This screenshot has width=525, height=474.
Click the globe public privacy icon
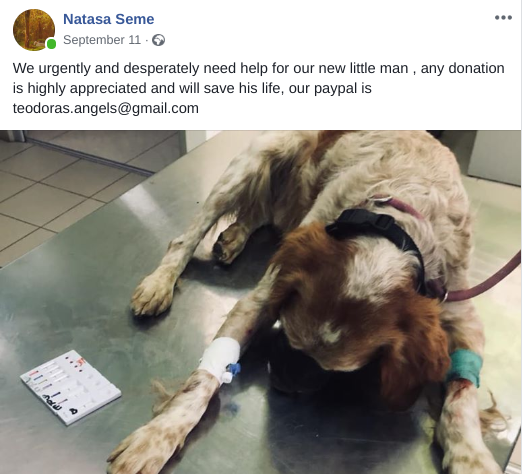158,40
